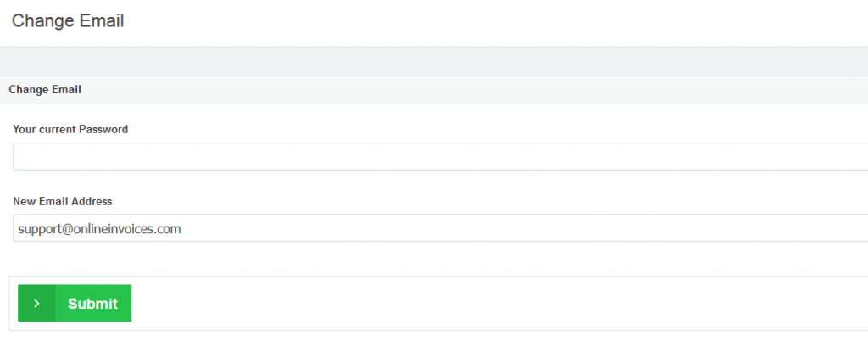868x347 pixels.
Task: Select the 'Your current Password' label
Action: pyautogui.click(x=70, y=130)
